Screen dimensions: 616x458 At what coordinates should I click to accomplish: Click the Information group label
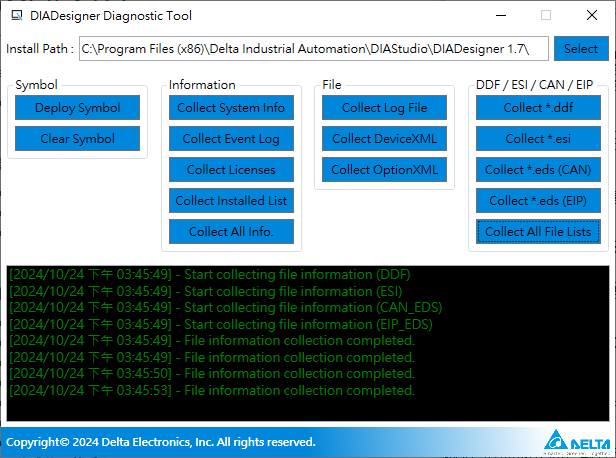(202, 85)
